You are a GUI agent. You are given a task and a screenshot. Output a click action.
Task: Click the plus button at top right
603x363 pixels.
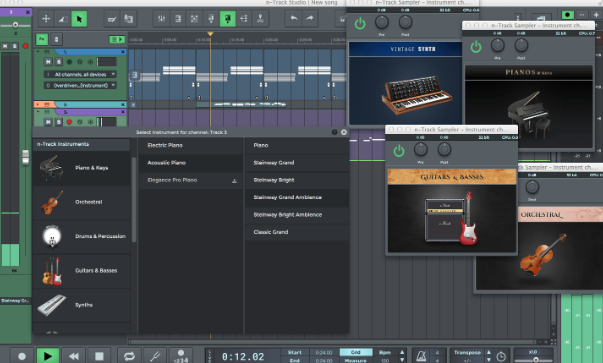coord(596,15)
